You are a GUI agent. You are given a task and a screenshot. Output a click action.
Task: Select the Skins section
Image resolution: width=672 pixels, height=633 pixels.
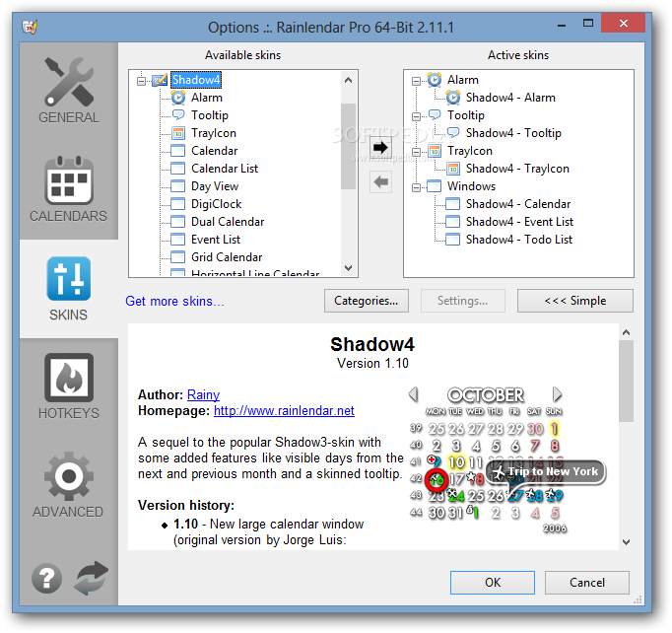tap(69, 289)
